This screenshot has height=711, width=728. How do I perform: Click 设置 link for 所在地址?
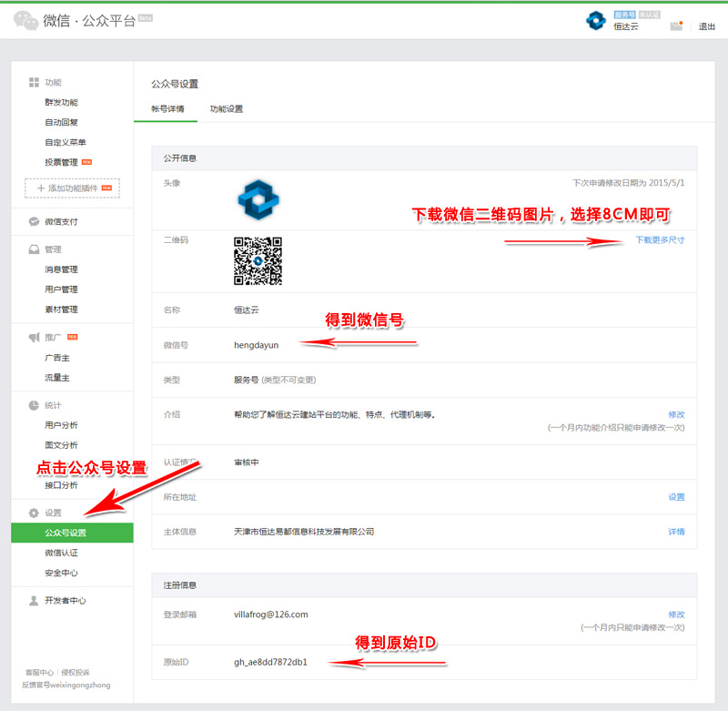pos(676,497)
